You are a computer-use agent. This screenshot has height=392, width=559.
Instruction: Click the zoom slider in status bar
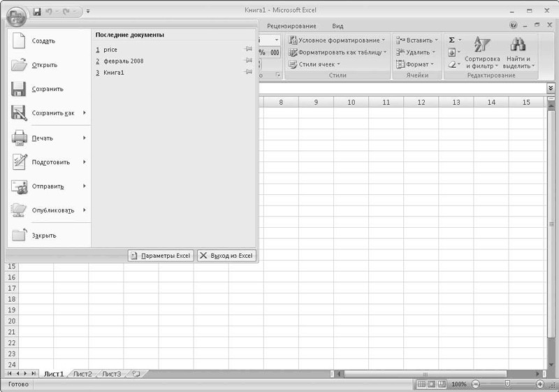[507, 384]
